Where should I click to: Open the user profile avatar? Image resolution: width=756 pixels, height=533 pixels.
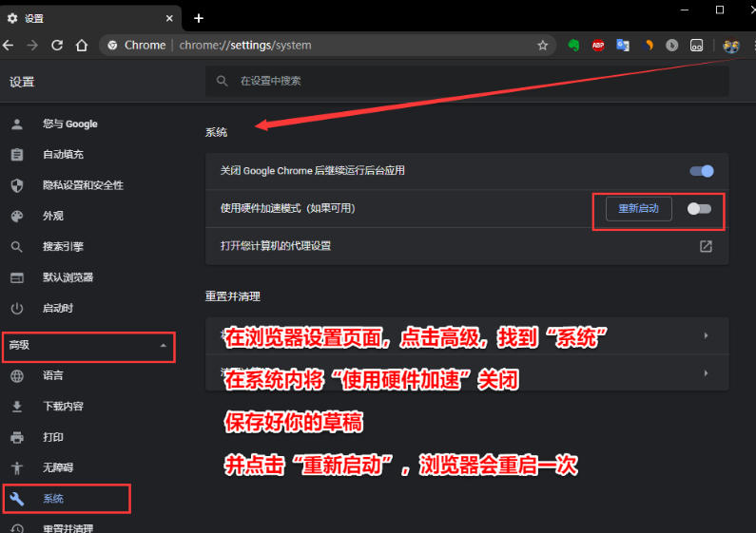click(730, 45)
